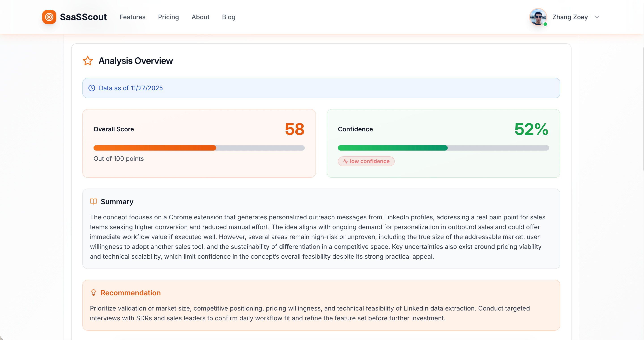Viewport: 644px width, 340px height.
Task: Click the Overall Score 58 value
Action: (295, 129)
